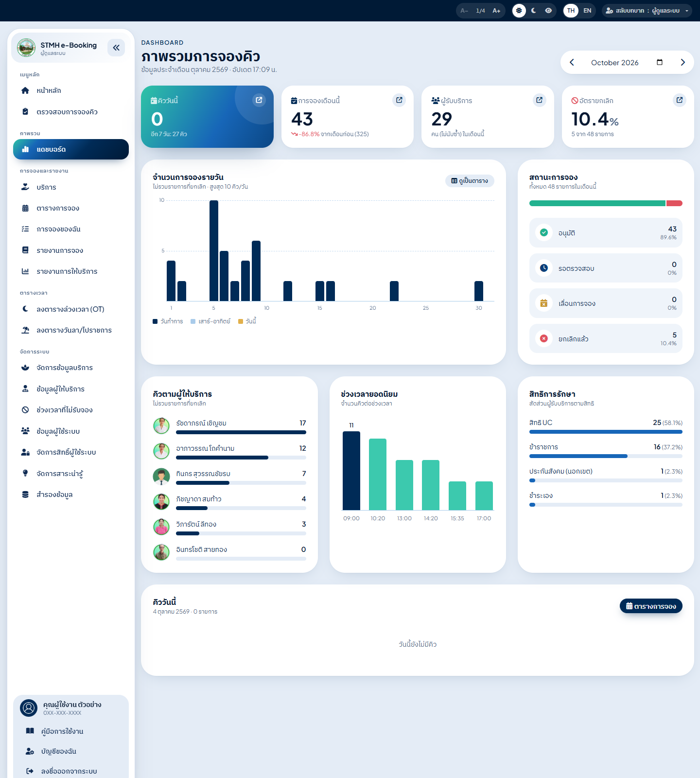
Task: Increase font size with A+ button
Action: point(496,11)
